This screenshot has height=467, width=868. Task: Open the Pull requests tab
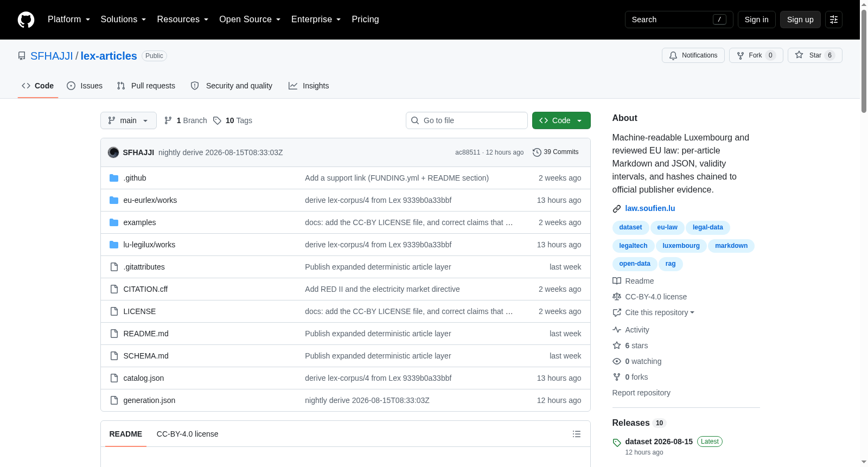tap(146, 86)
